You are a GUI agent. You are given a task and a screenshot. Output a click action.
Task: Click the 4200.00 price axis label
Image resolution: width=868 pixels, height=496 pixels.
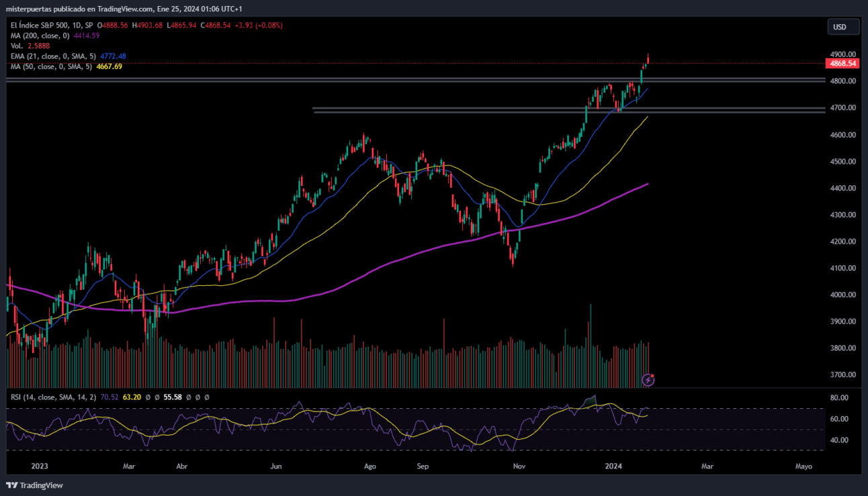(843, 241)
